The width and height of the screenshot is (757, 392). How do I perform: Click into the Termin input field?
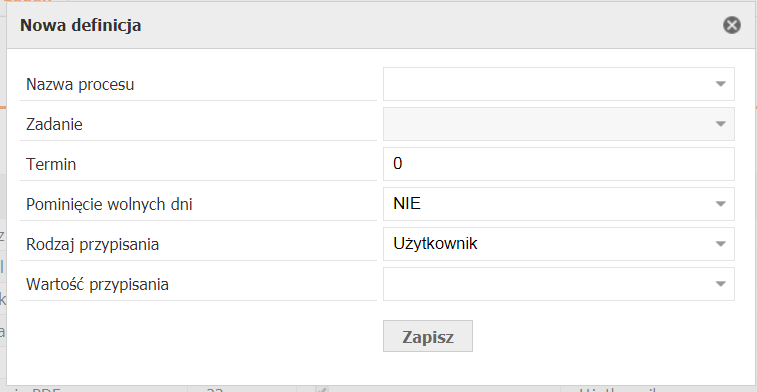click(559, 164)
